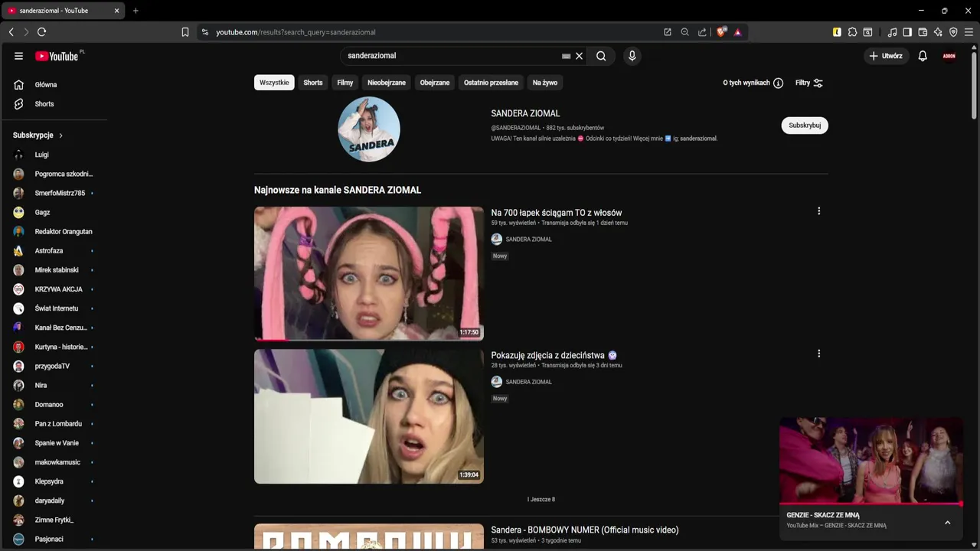
Task: Click the page vertical scrollbar
Action: point(974,86)
